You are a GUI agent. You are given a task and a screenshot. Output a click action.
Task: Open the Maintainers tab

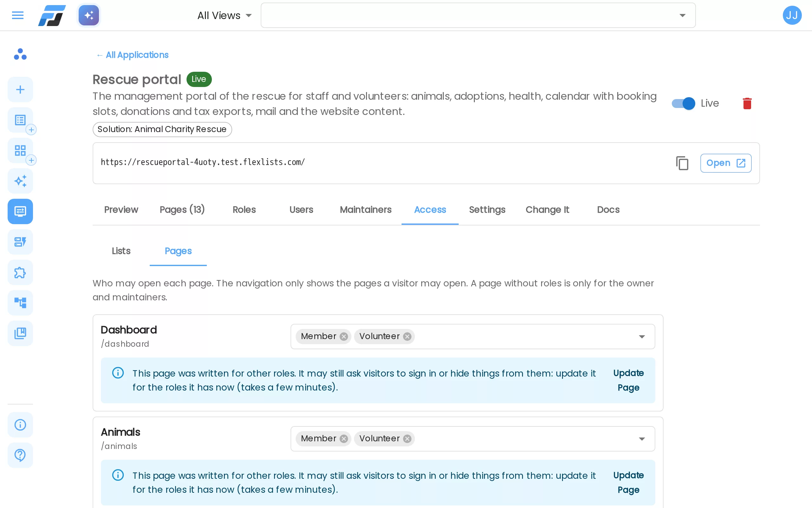tap(366, 210)
